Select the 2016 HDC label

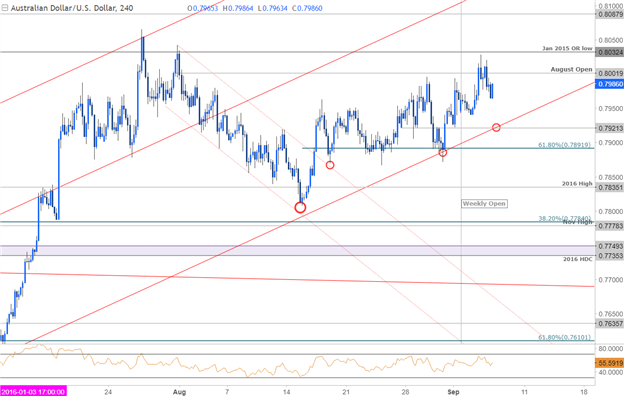click(x=577, y=259)
